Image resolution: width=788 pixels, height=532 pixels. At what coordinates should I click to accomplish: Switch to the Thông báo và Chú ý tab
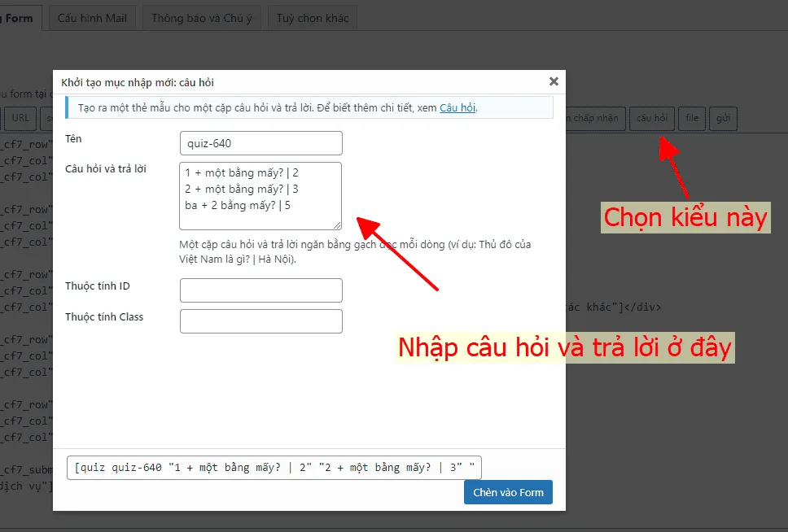(201, 17)
